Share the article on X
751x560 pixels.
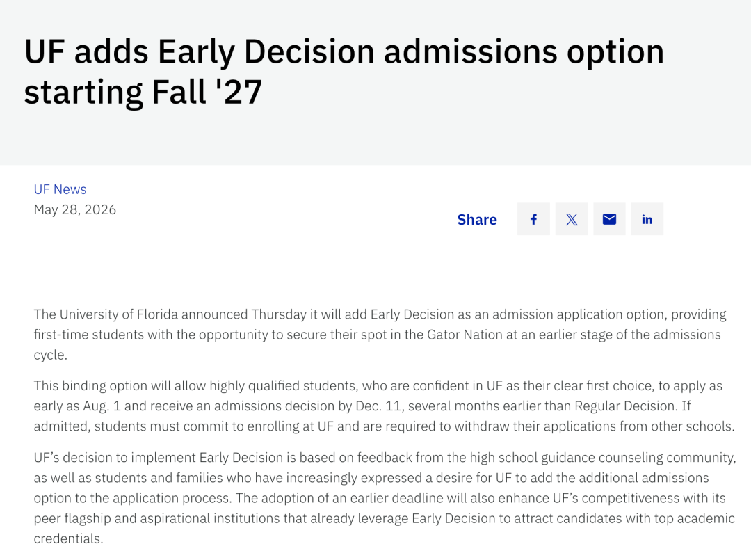coord(572,219)
